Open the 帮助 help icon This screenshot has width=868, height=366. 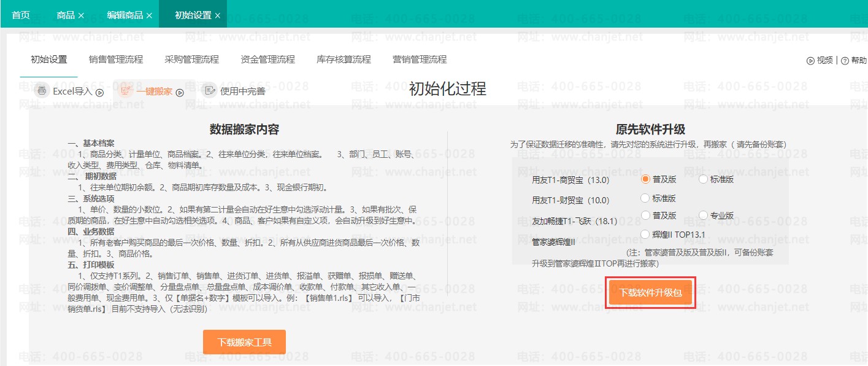pos(845,61)
